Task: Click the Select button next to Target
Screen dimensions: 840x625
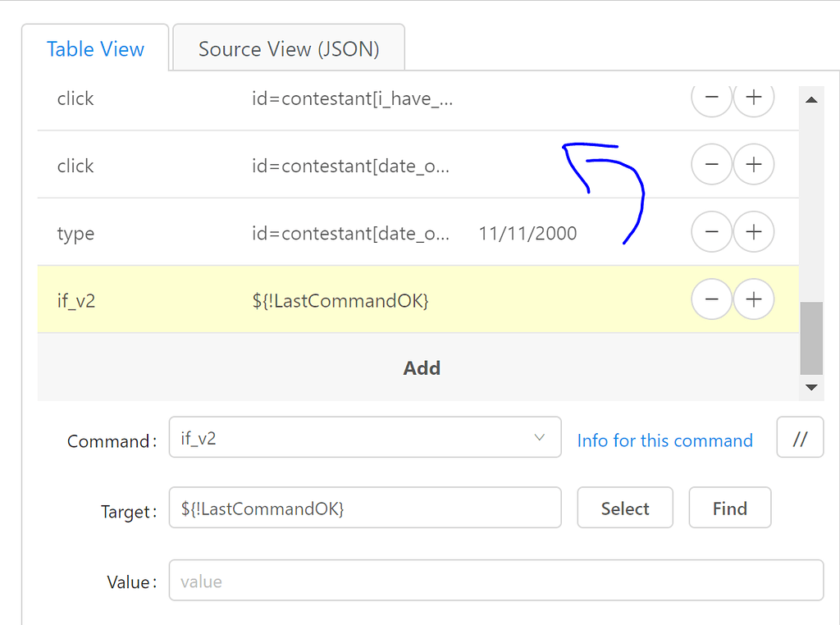Action: point(625,508)
